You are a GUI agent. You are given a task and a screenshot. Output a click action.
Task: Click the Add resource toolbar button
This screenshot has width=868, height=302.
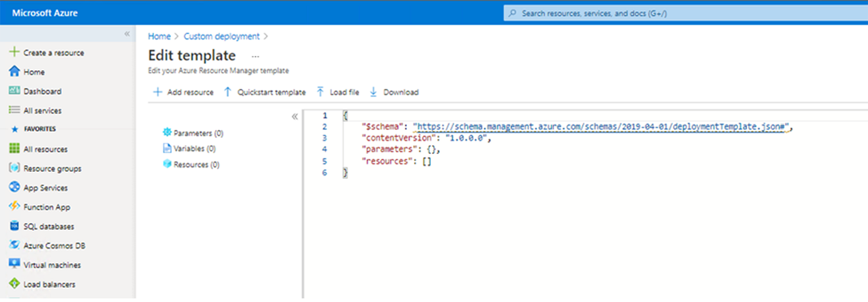click(x=183, y=92)
